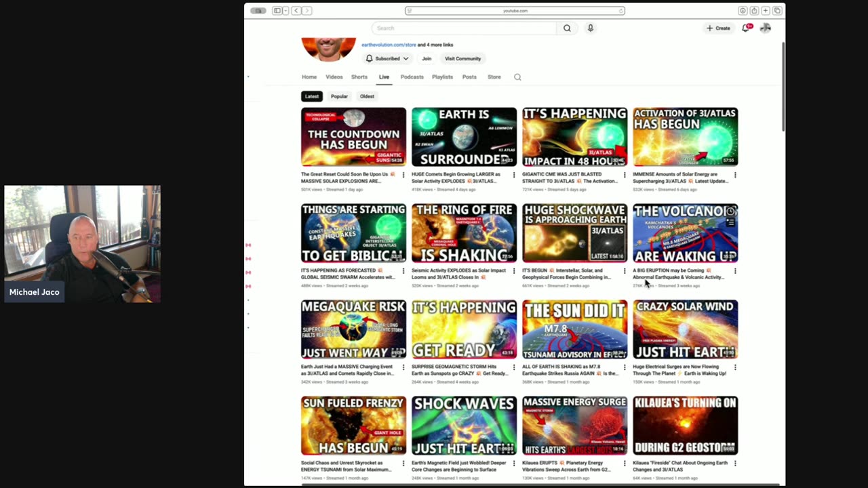
Task: Click the Michael Jaco webcam overlay
Action: tap(83, 244)
